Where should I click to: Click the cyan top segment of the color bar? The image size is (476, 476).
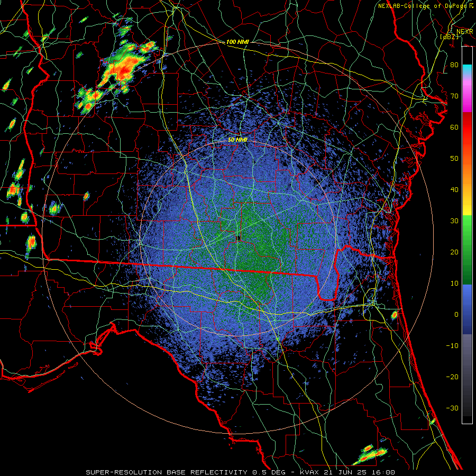click(x=467, y=69)
